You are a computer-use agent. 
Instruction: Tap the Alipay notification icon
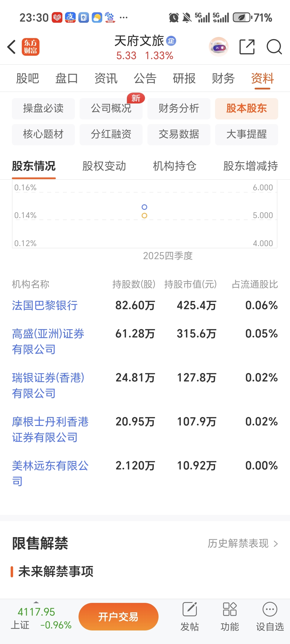pyautogui.click(x=70, y=17)
